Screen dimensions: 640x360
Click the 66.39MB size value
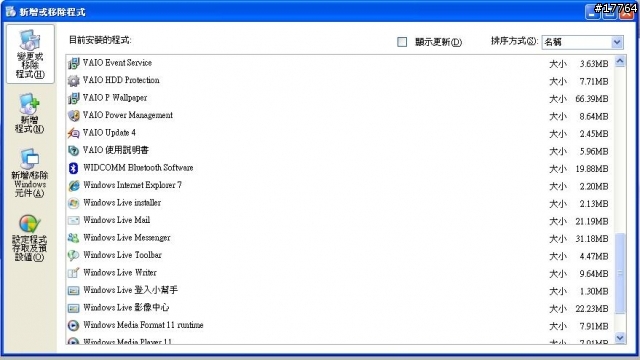tap(592, 99)
